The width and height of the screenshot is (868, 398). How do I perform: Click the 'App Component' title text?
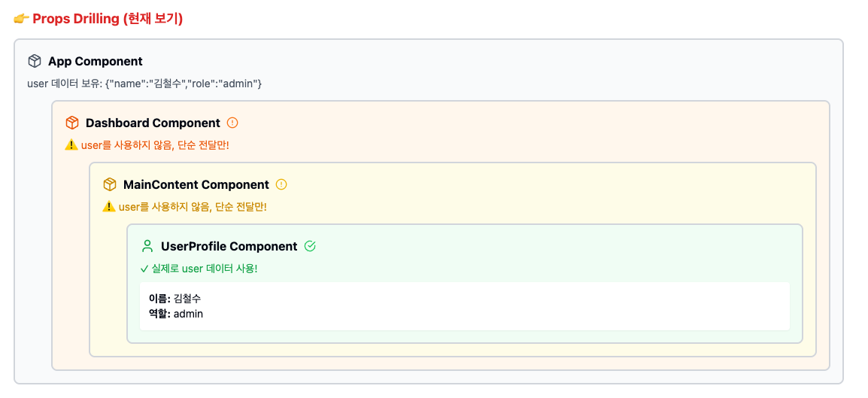tap(96, 61)
